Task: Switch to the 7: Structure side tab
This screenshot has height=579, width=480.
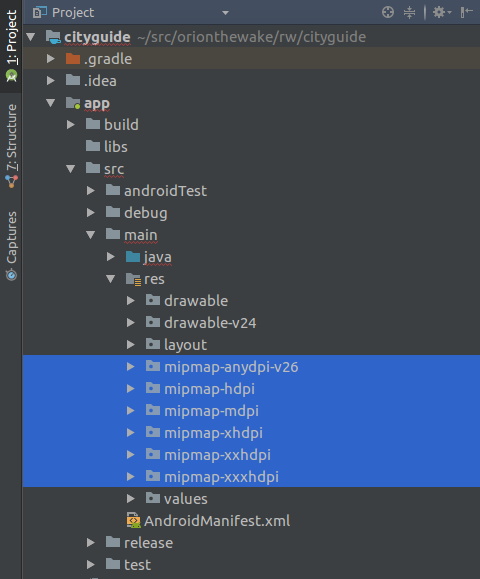Action: (11, 146)
